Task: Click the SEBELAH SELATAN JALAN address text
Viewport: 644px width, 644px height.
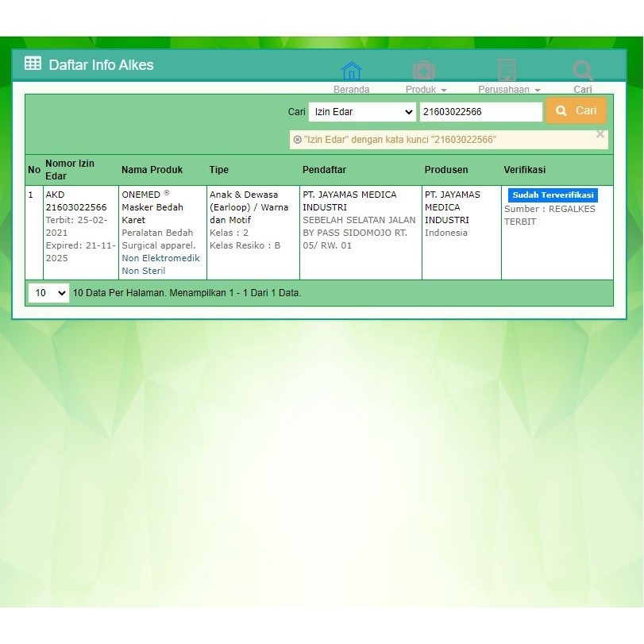Action: [x=359, y=233]
